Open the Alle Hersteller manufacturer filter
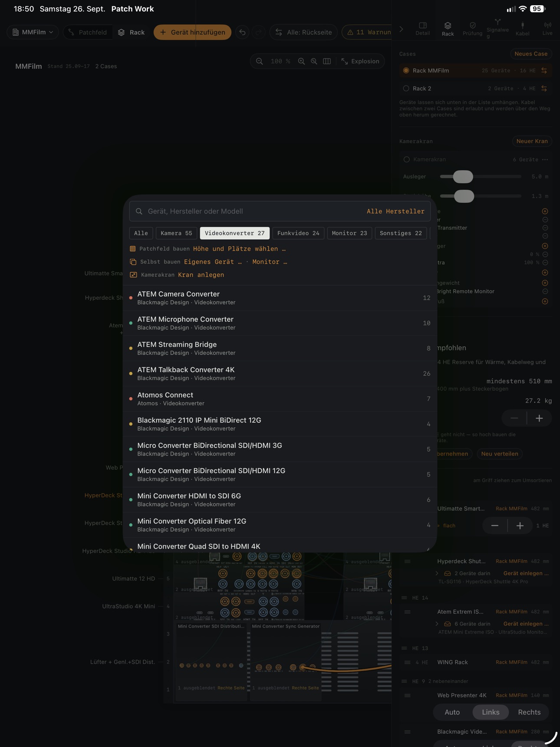The height and width of the screenshot is (747, 560). 395,211
